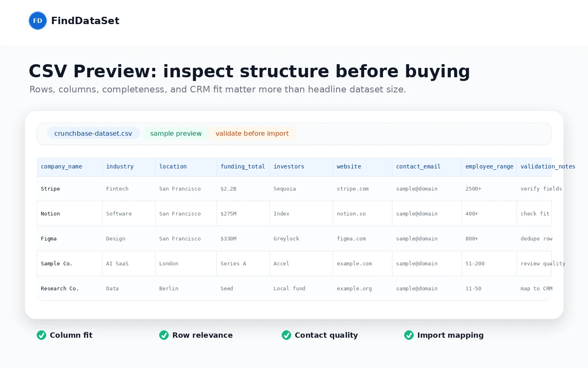Screen dimensions: 588x368
Task: Select the crunchbase-dataset.csv tag
Action: pyautogui.click(x=93, y=133)
